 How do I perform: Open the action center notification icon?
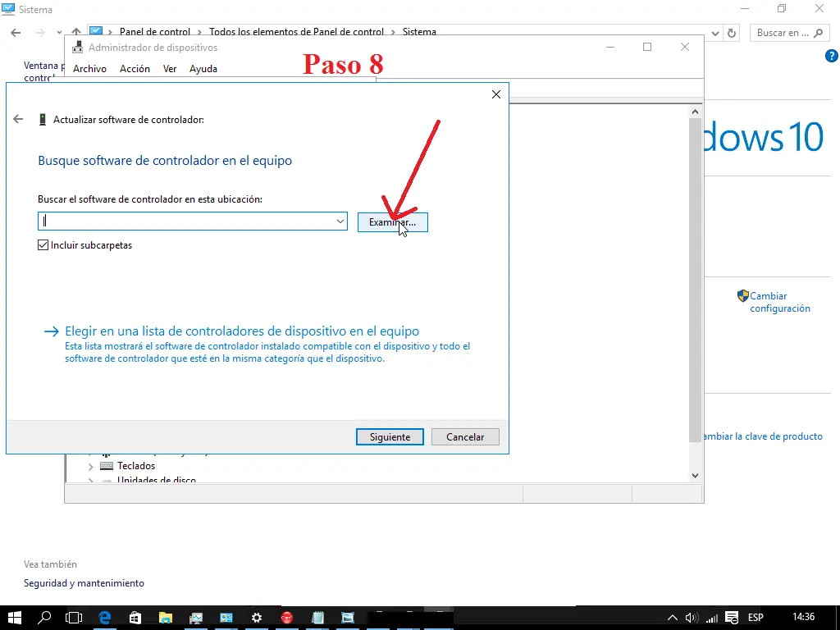[732, 618]
